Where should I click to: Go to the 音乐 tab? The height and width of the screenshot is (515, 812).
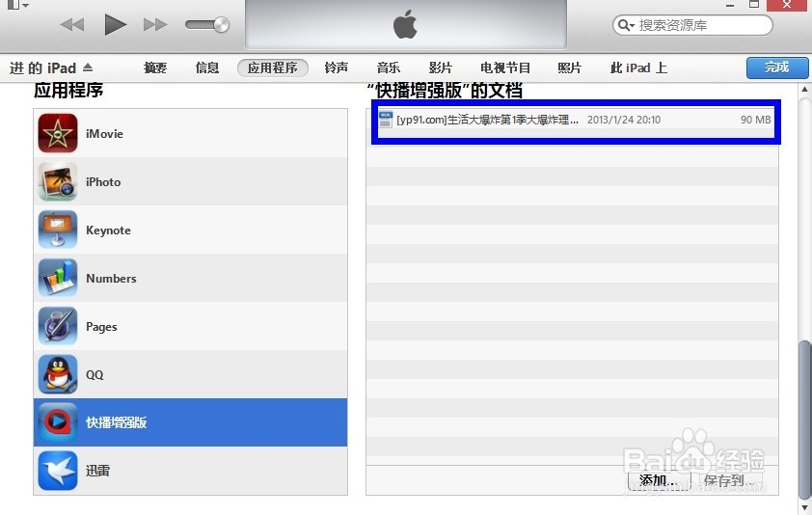[389, 68]
